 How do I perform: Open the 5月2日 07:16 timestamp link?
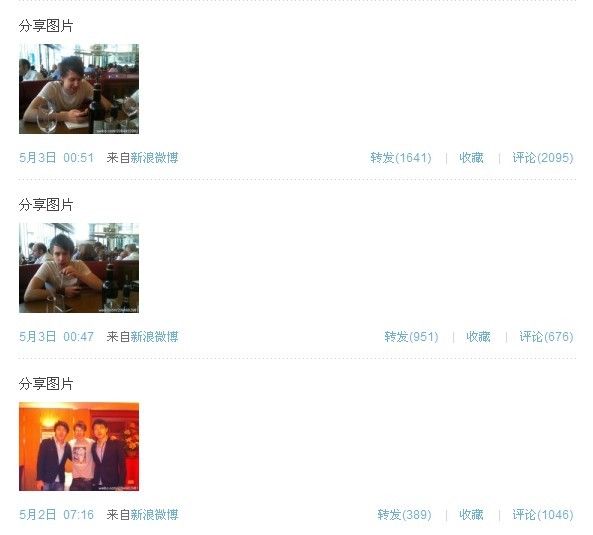tap(56, 515)
